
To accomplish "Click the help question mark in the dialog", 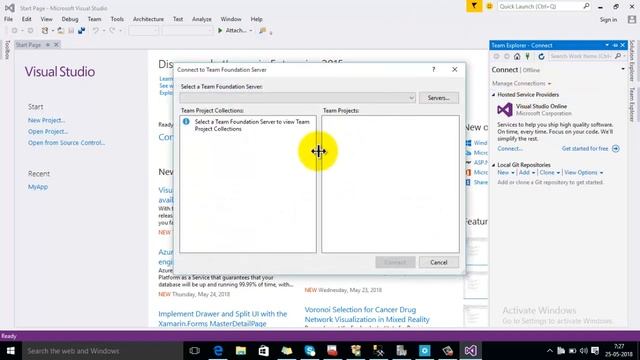I will [433, 69].
